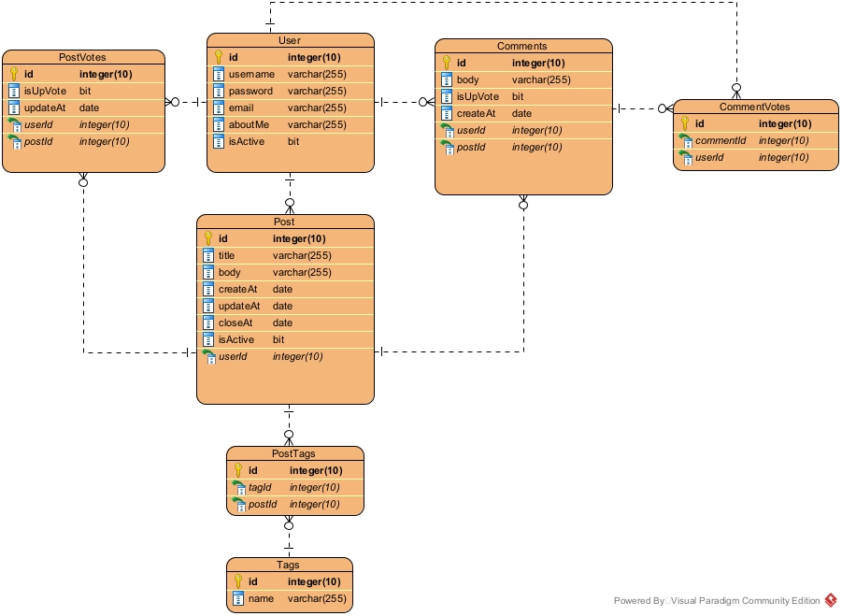Click the isActive column name in Post
Screen dimensions: 842x616
point(235,339)
